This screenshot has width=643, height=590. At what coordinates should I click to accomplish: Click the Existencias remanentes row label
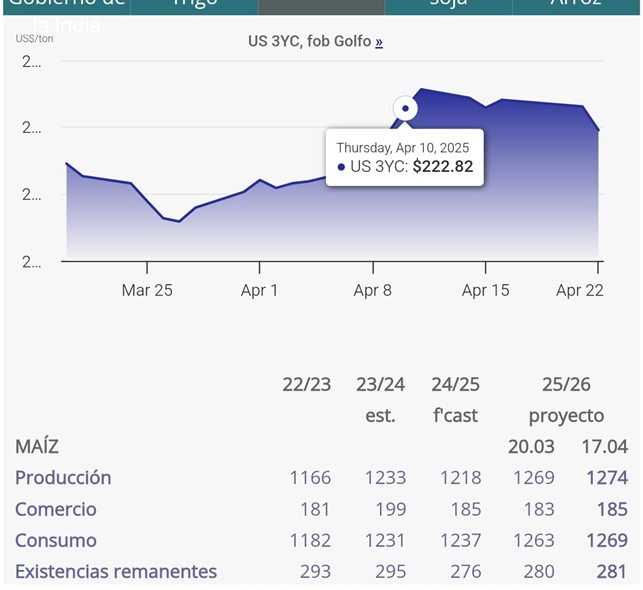pos(116,572)
